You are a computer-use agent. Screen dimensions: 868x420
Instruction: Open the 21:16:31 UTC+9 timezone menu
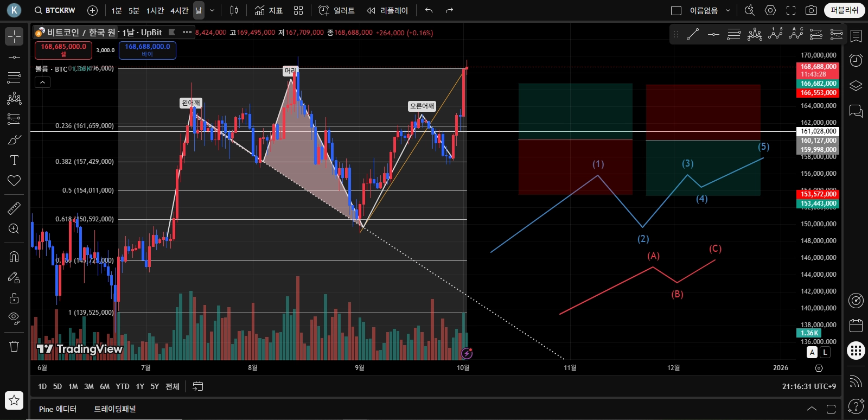coord(809,386)
